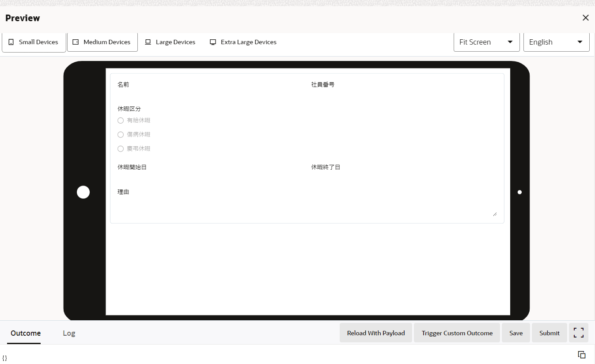Switch to the Outcome tab
Screen dimensions: 595x364
coord(26,333)
